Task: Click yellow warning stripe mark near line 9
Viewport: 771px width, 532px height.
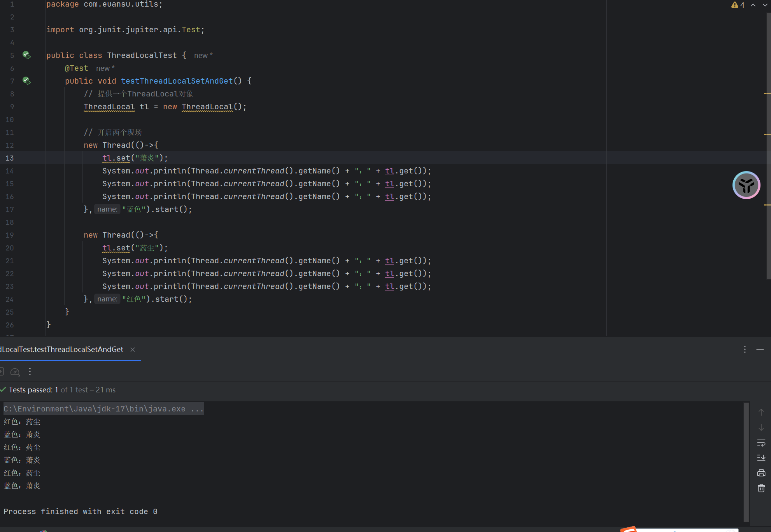Action: click(x=767, y=94)
